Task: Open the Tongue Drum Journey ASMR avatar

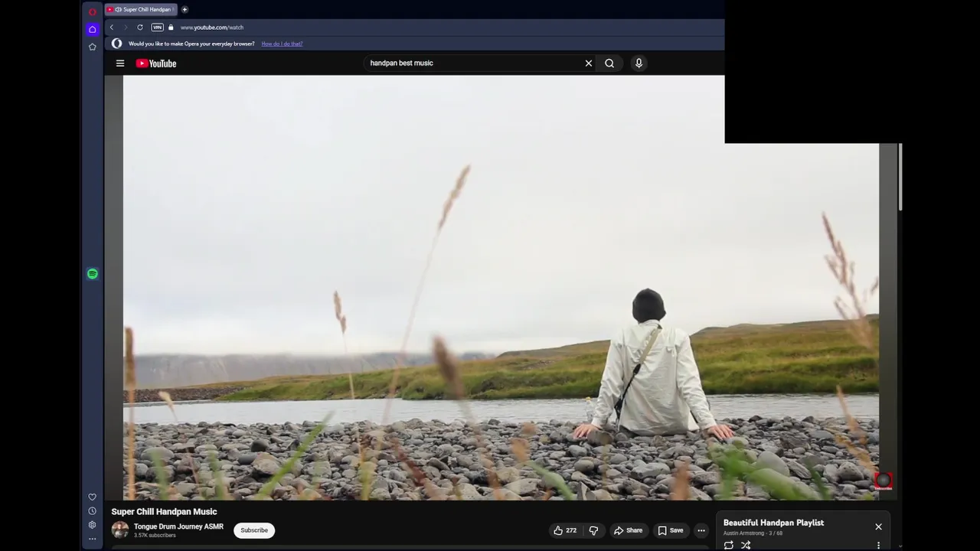Action: coord(120,530)
